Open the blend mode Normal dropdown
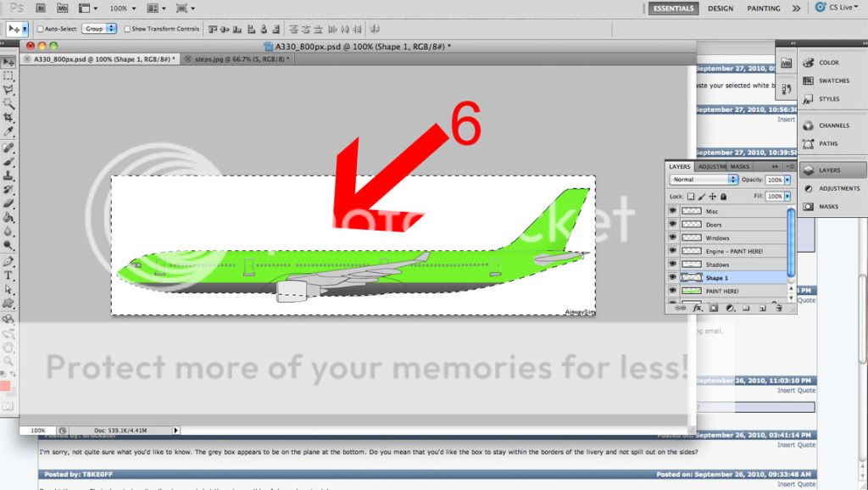 tap(703, 180)
